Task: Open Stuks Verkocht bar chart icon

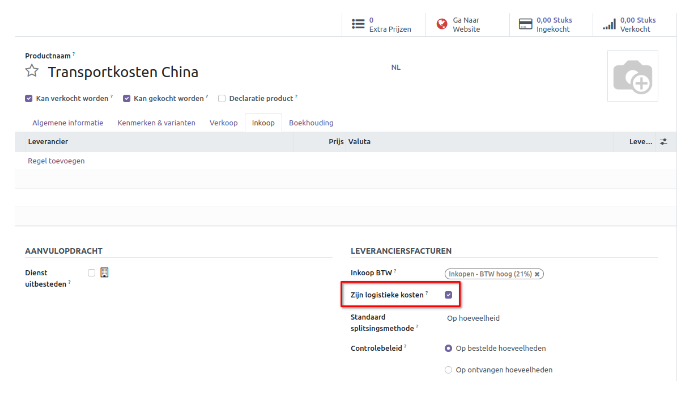Action: click(609, 24)
